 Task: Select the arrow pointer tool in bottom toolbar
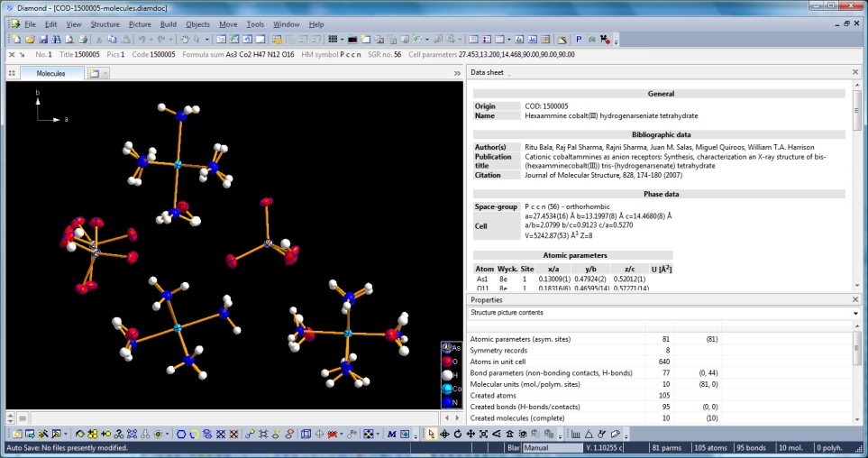tap(432, 434)
